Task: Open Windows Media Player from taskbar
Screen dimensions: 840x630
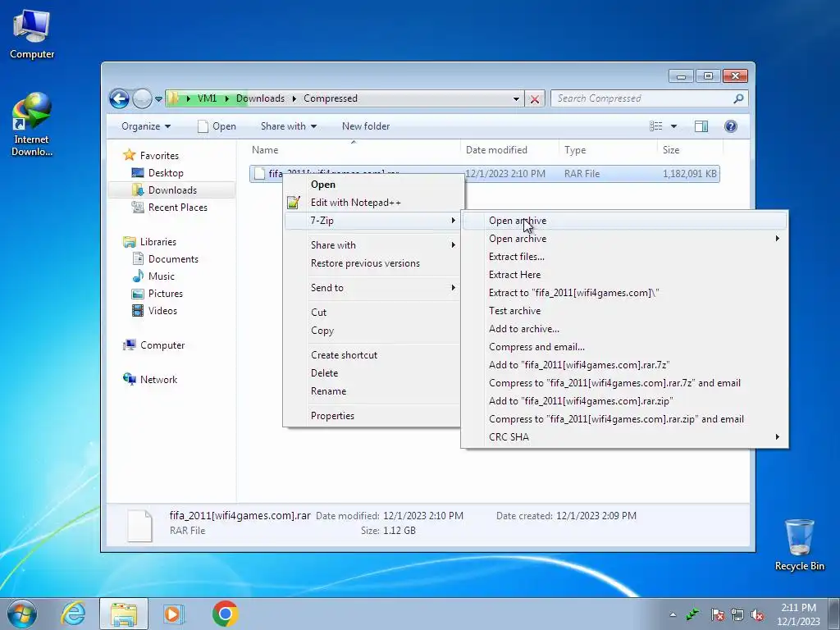Action: (173, 614)
